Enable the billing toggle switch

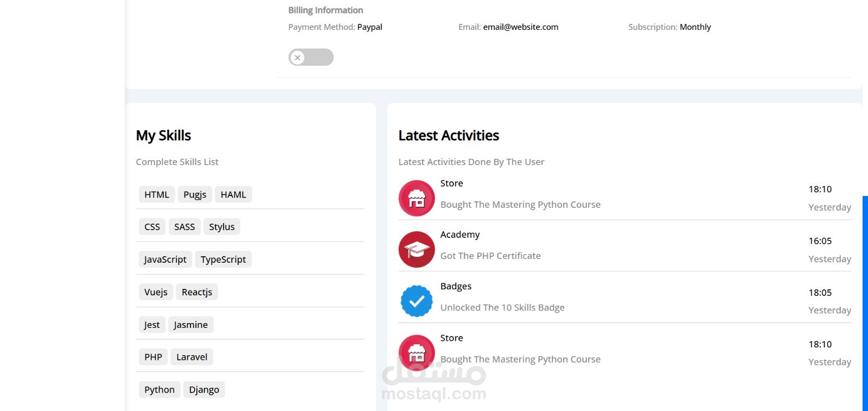tap(311, 57)
